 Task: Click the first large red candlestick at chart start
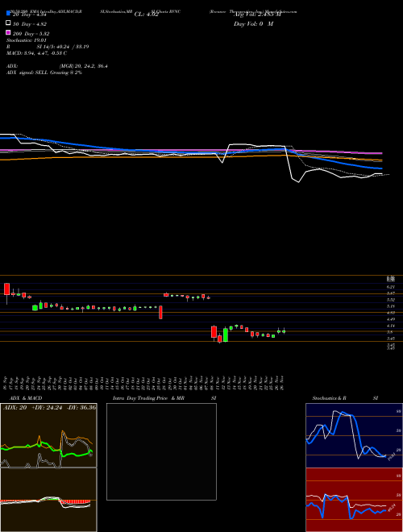point(6,289)
